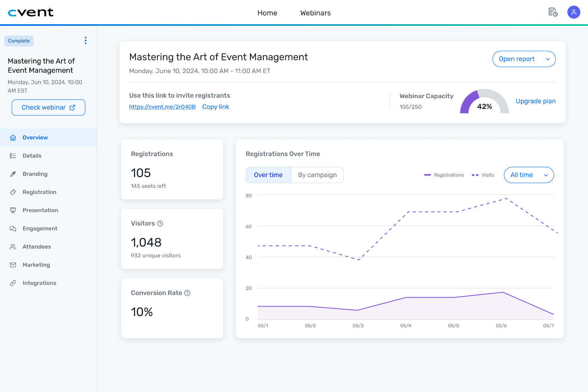This screenshot has height=392, width=588.
Task: Open the Engagement chat icon
Action: (13, 228)
